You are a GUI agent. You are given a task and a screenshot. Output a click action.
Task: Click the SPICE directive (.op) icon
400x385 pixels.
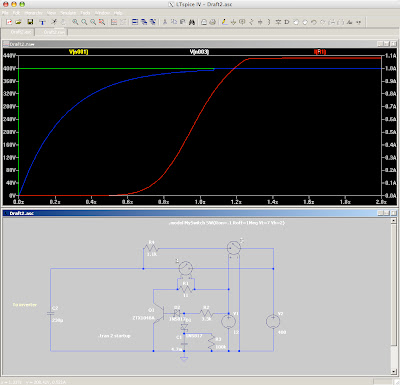pyautogui.click(x=358, y=22)
